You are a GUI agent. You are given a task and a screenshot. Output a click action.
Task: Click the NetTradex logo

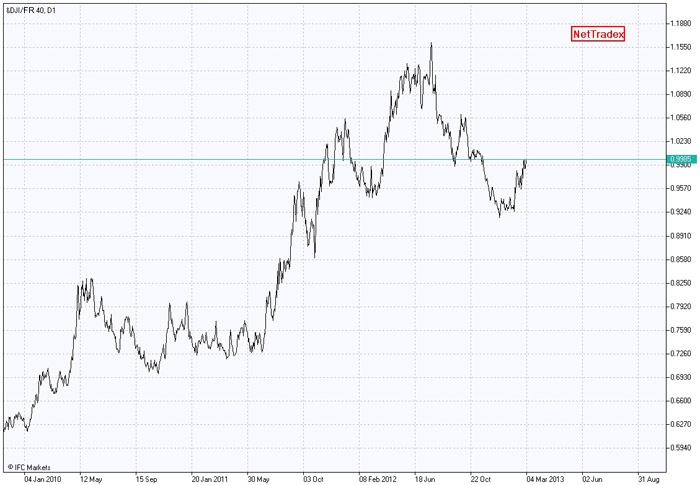click(x=598, y=34)
